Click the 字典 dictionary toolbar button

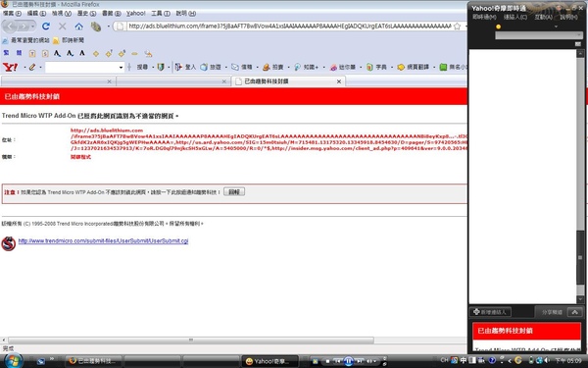376,67
